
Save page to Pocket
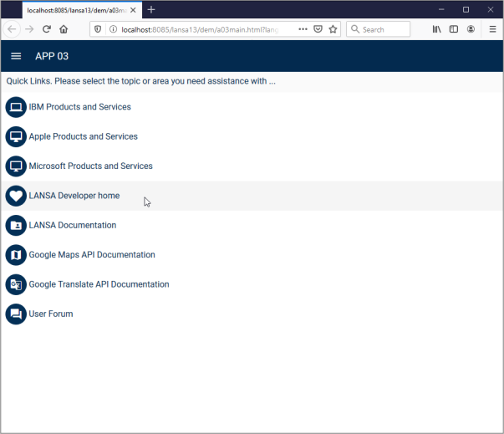tap(318, 29)
